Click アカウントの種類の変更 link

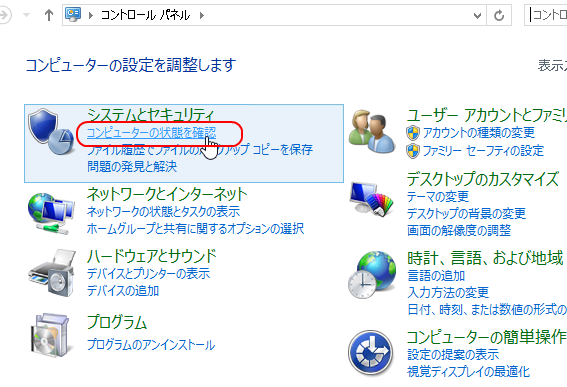tap(479, 133)
